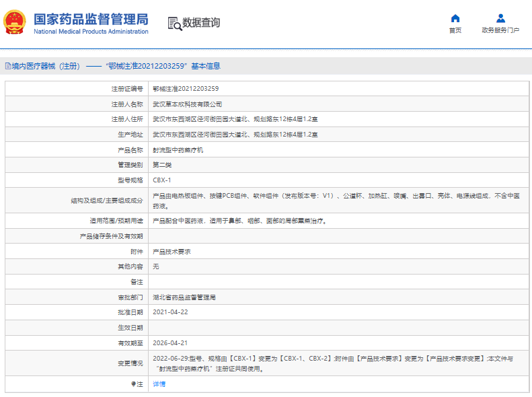Go to 首页 label

pos(455,30)
